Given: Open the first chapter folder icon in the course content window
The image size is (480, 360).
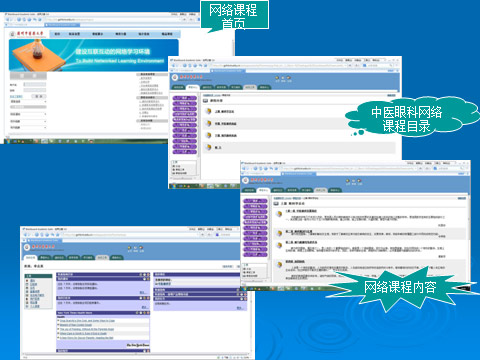Looking at the screenshot, I should pos(279,214).
